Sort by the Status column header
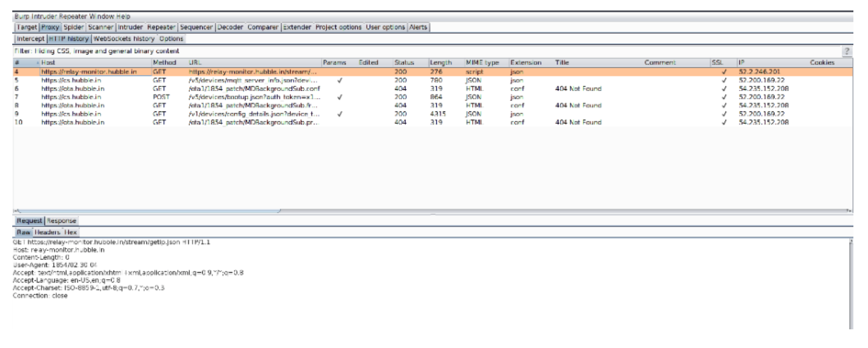Viewport: 868px width, 348px height. (411, 62)
